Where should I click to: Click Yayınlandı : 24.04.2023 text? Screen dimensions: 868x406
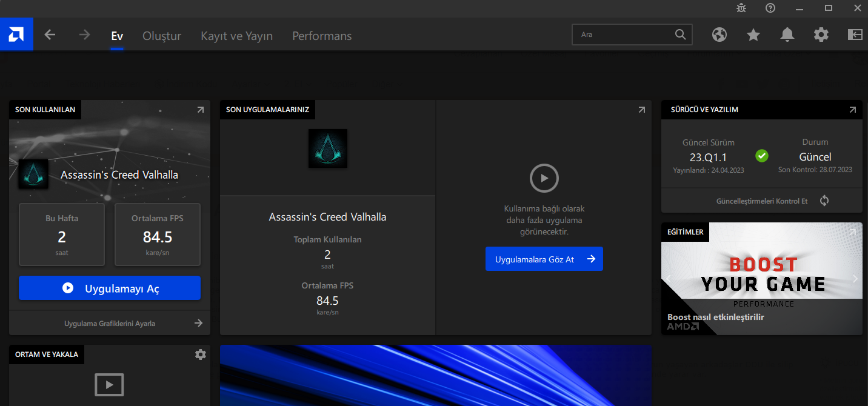(709, 170)
